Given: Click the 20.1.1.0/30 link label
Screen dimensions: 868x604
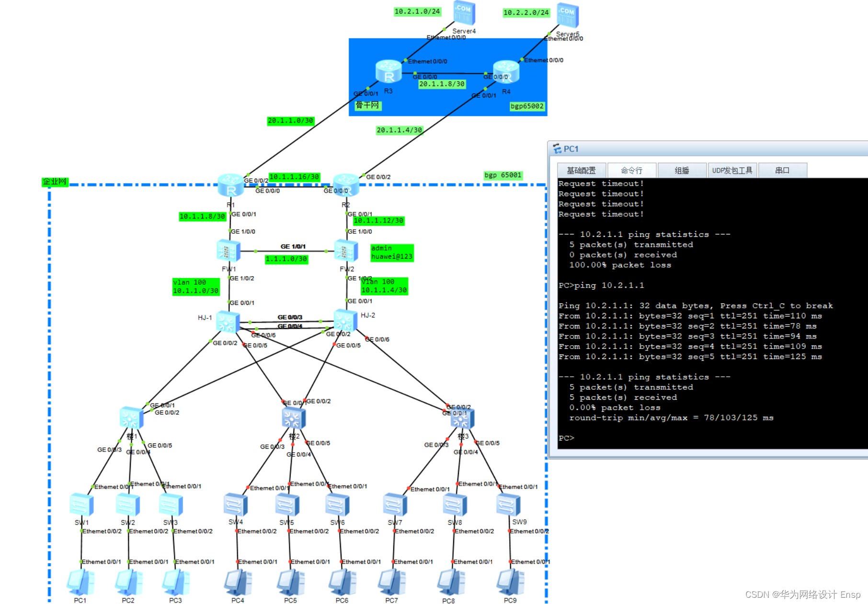Looking at the screenshot, I should pos(291,121).
